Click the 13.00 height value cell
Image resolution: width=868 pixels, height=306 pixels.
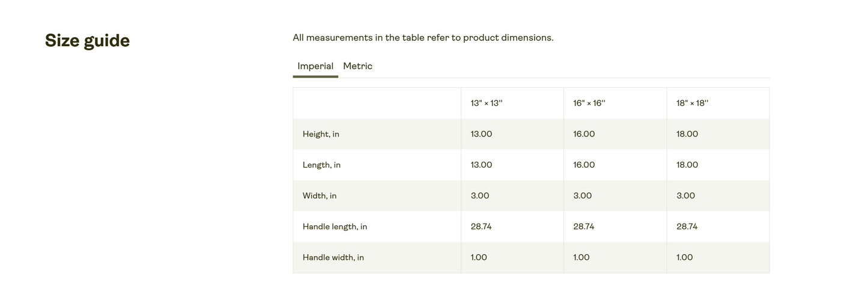click(512, 134)
